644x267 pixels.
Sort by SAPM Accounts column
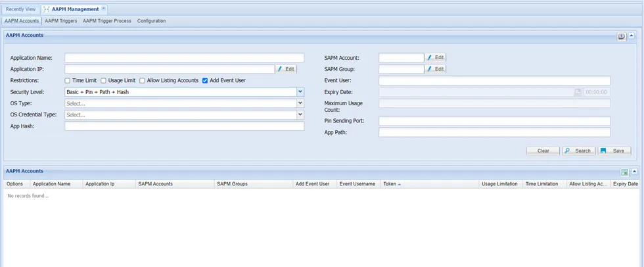pos(175,184)
